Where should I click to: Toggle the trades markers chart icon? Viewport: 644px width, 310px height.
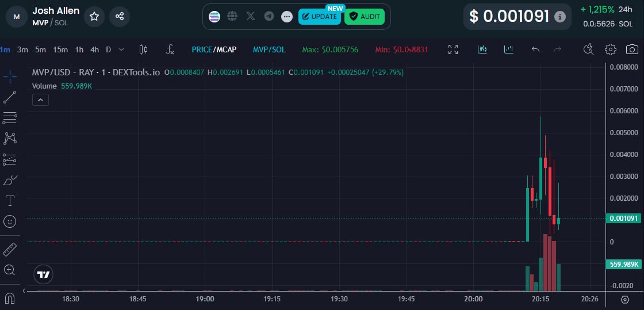[x=482, y=49]
